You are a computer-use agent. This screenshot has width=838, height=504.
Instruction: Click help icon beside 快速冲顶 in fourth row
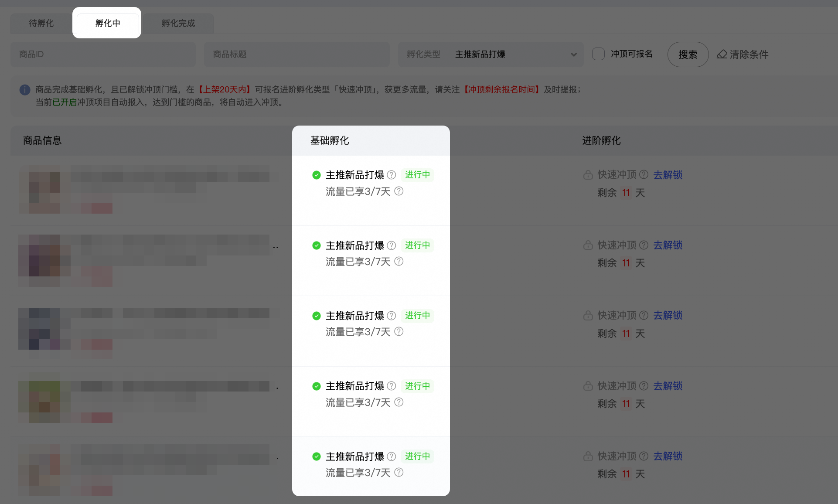[x=644, y=386]
